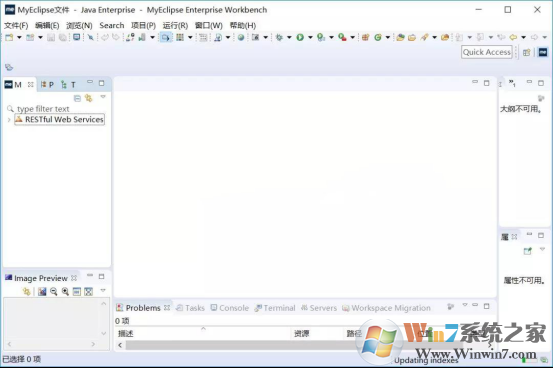Click the Debug bug toolbar icon
This screenshot has width=553, height=368.
click(x=279, y=37)
